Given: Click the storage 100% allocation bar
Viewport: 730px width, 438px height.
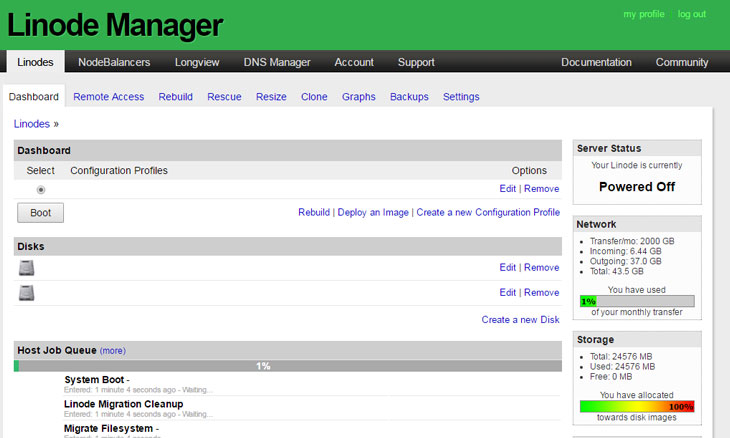Looking at the screenshot, I should coord(637,406).
